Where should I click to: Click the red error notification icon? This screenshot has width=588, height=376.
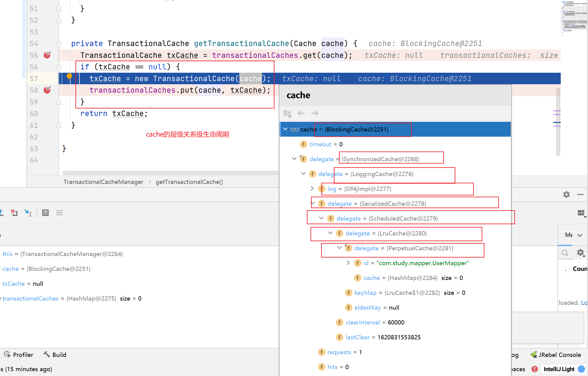tap(535, 369)
